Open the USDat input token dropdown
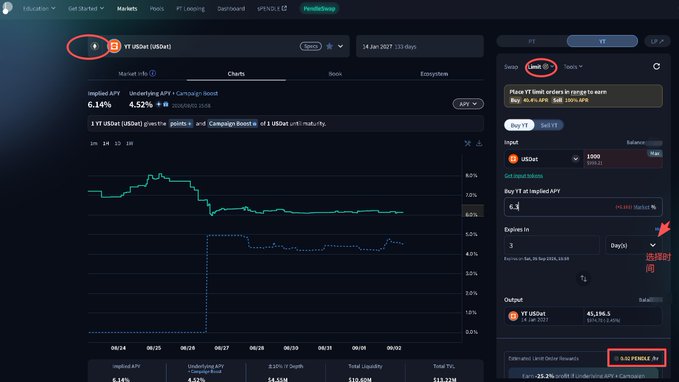 tap(576, 159)
